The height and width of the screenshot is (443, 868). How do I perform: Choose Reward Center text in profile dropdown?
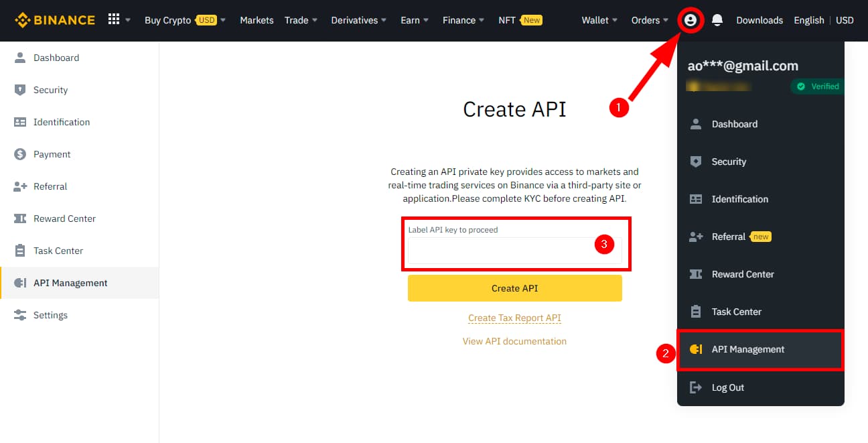[x=743, y=274]
